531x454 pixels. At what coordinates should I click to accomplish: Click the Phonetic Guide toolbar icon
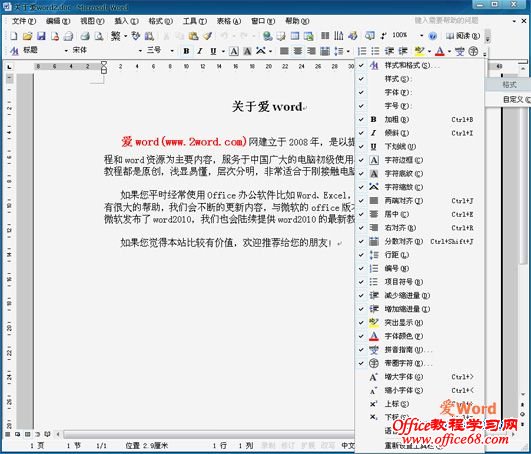pos(460,51)
